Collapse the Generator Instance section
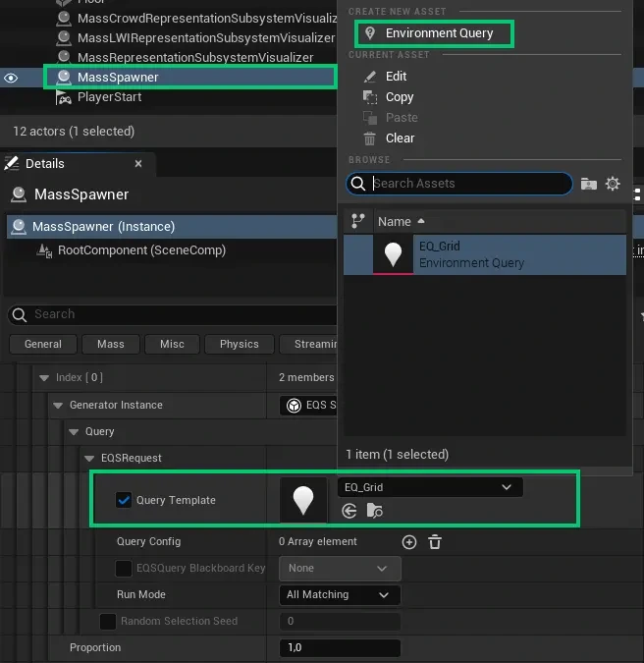644x663 pixels. pos(58,406)
